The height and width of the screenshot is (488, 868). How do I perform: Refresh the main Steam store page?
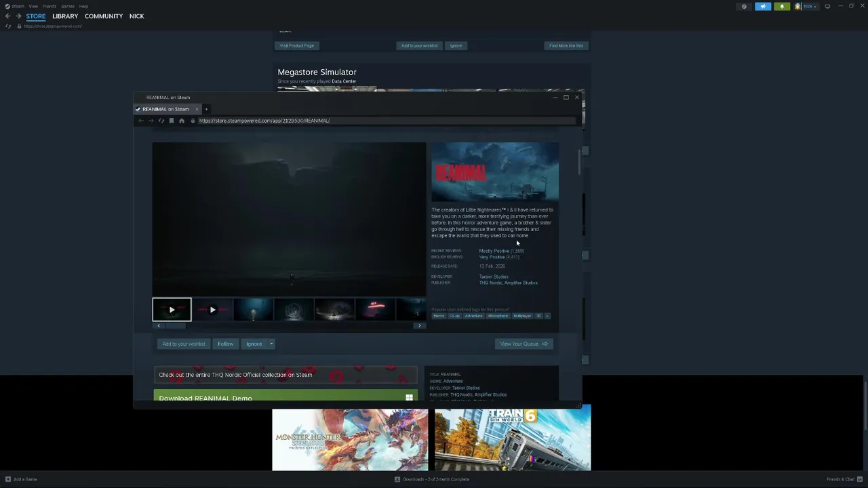8,26
